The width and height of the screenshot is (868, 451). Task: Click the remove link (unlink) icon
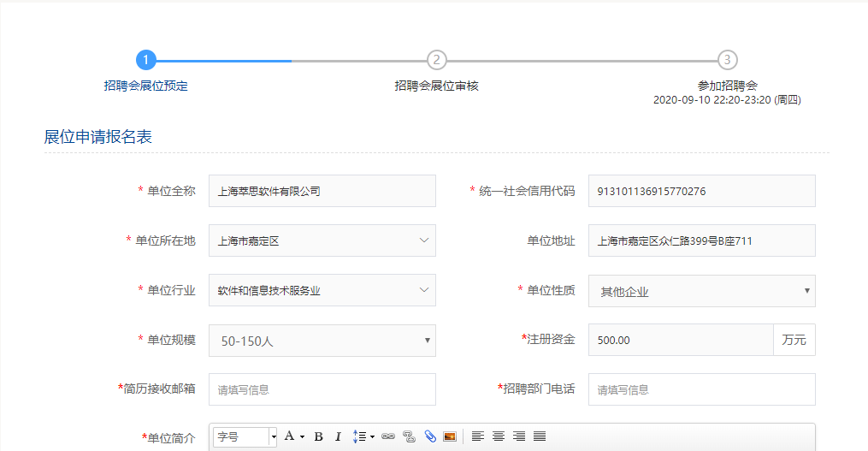tap(409, 436)
